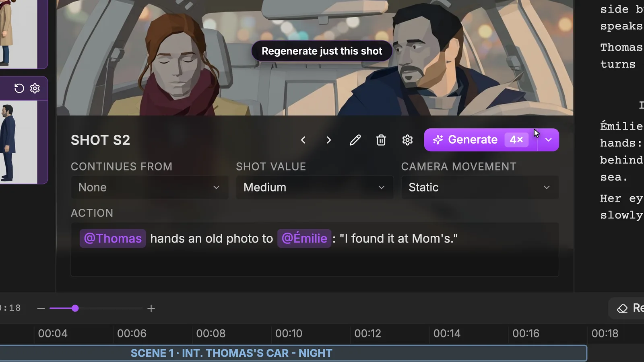Viewport: 644px width, 362px height.
Task: Click the Generate 4× button
Action: pos(481,140)
